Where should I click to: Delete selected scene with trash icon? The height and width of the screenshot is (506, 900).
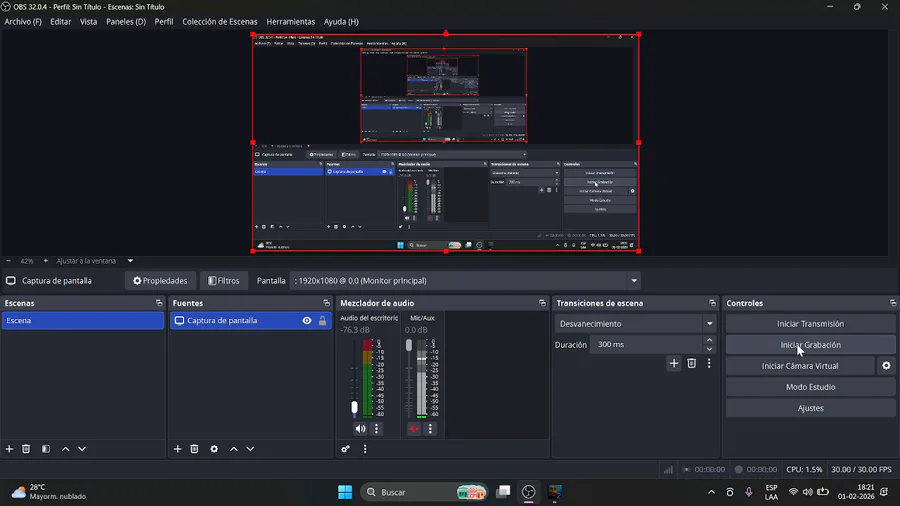tap(26, 449)
